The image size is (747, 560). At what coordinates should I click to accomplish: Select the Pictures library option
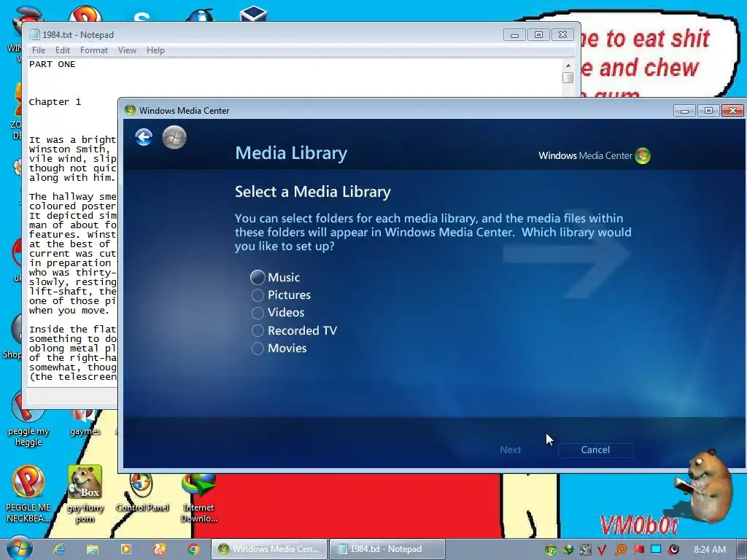[281, 295]
